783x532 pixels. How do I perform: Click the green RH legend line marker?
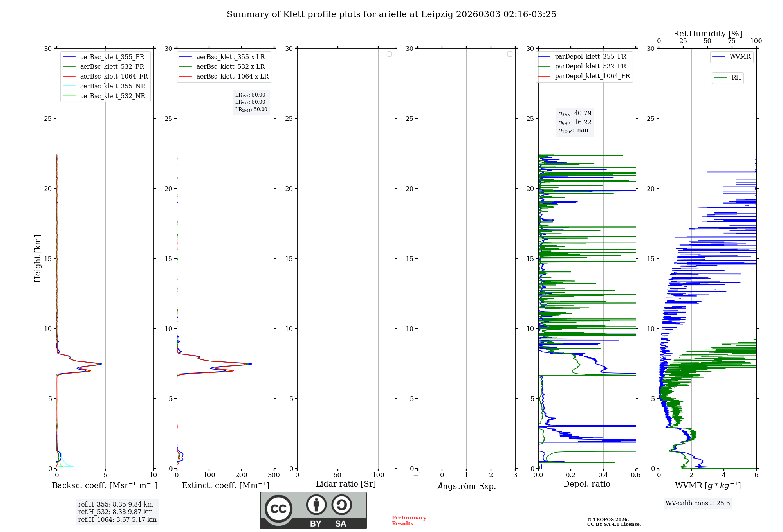coord(720,78)
